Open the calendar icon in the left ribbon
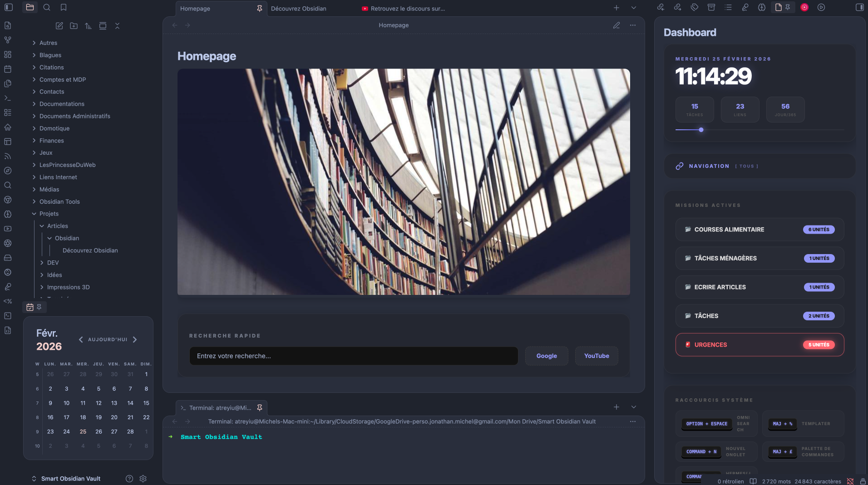The height and width of the screenshot is (485, 868). tap(8, 69)
